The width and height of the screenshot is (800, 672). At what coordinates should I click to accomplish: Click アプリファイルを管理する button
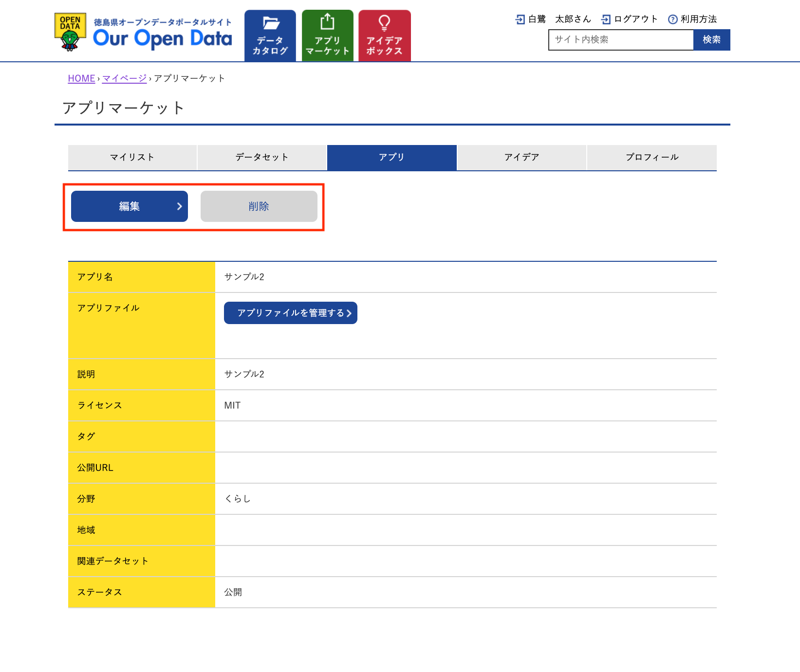[x=291, y=313]
